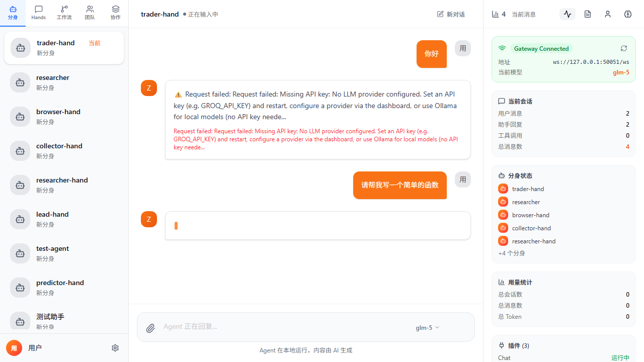Open the 团队 tab
Screen dimensions: 644x362
coord(90,13)
